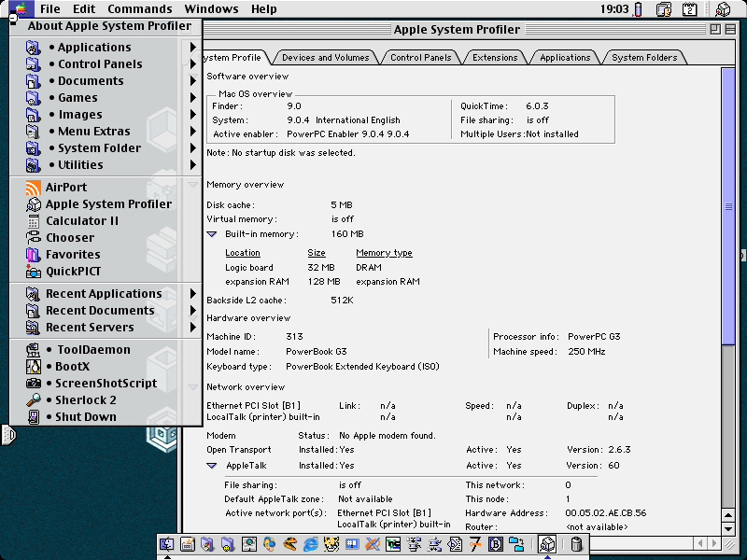The height and width of the screenshot is (560, 747).
Task: Launch BootX penguin item
Action: click(x=106, y=366)
